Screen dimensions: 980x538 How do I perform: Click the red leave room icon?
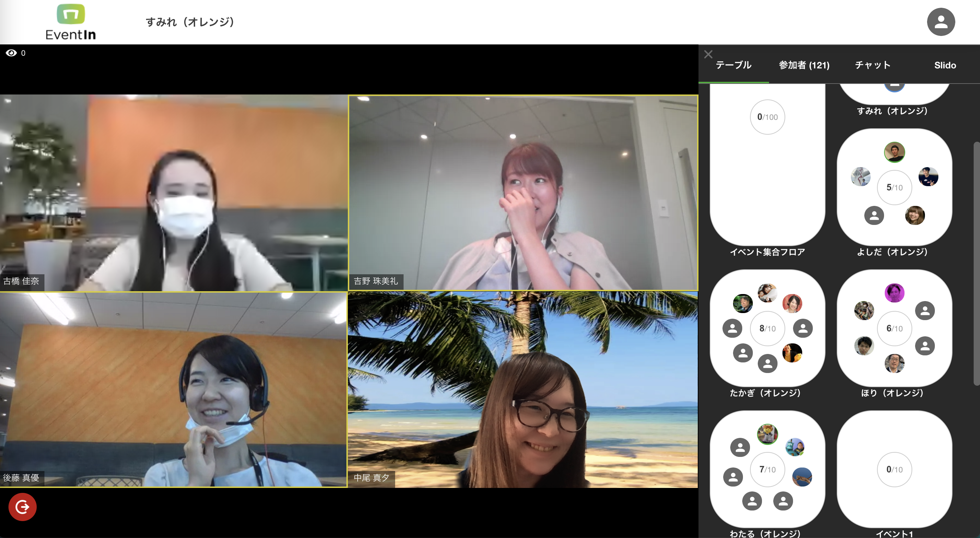point(23,506)
